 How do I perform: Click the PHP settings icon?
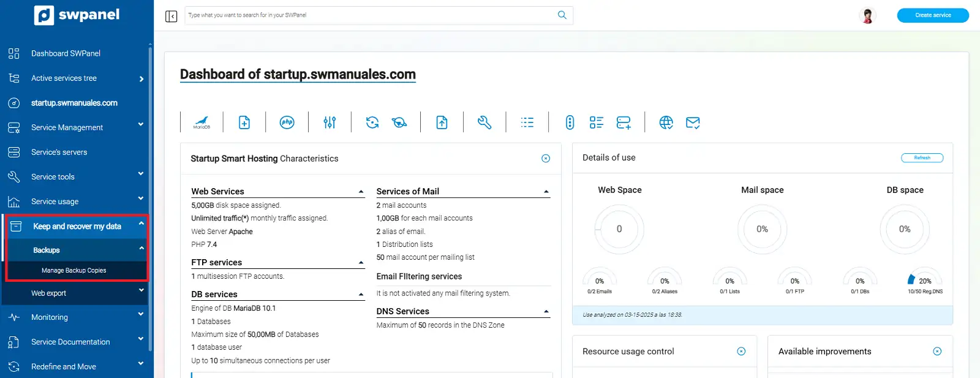click(287, 123)
